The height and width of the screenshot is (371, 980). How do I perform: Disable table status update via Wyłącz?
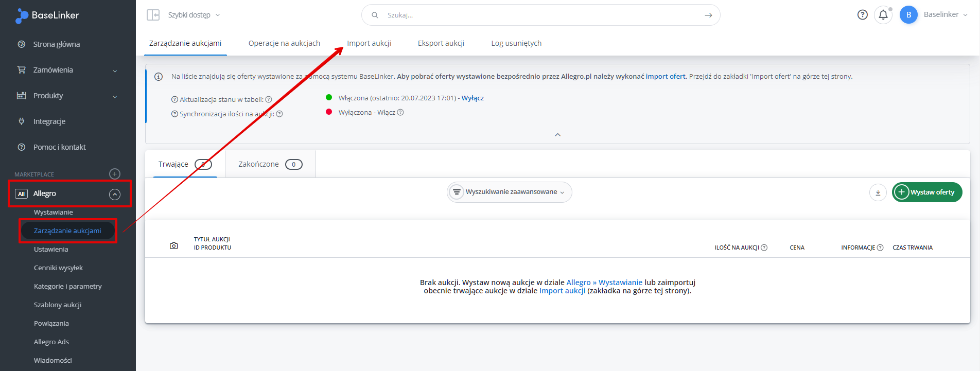click(x=472, y=98)
